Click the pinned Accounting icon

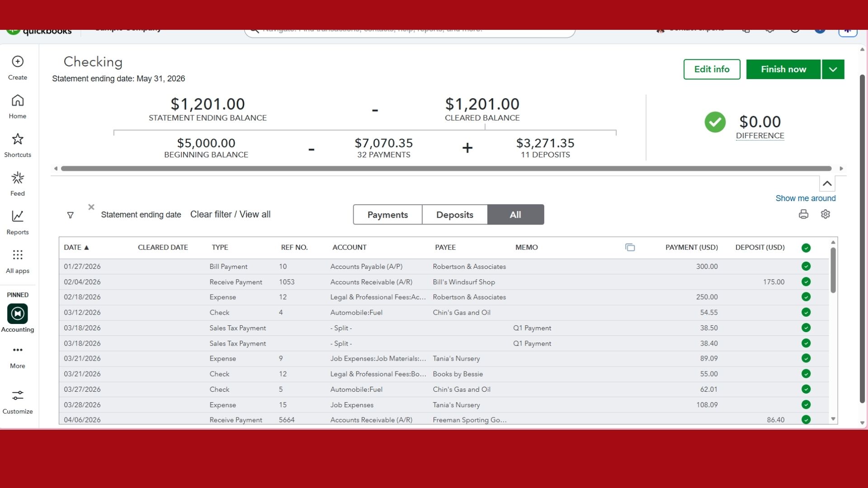18,314
